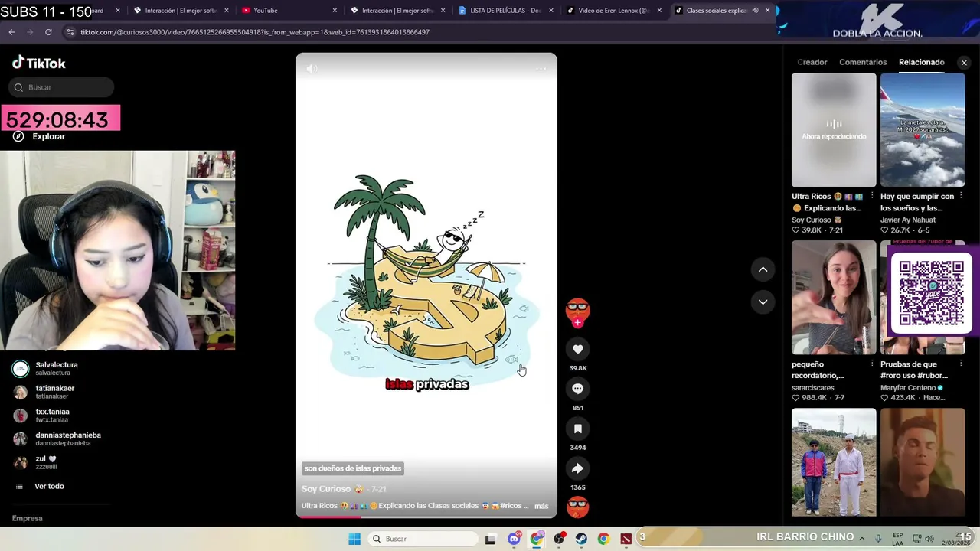Follow the creator via the red plus avatar
The height and width of the screenshot is (551, 980).
pos(578,323)
